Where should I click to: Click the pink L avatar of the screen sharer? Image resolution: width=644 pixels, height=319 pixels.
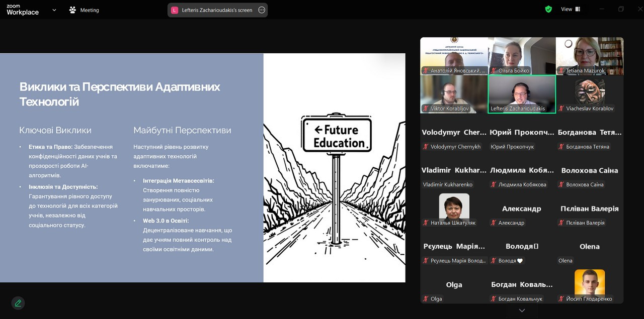click(175, 10)
